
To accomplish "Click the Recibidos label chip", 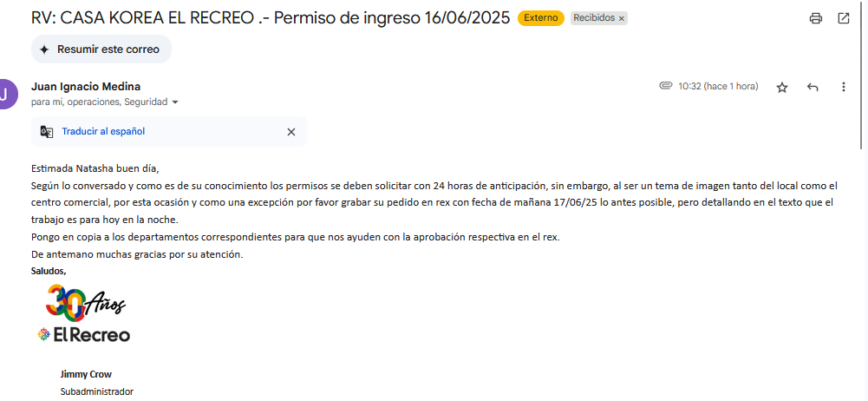I will (593, 17).
